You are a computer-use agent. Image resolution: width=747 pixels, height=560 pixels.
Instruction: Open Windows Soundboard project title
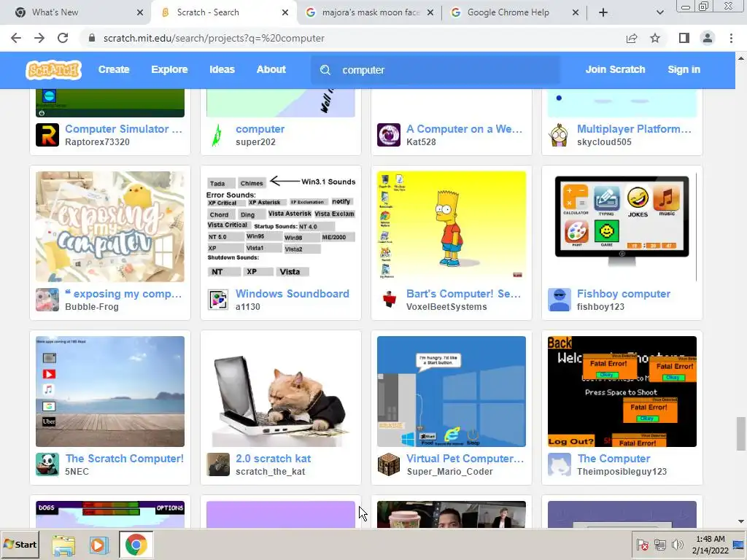pos(292,293)
